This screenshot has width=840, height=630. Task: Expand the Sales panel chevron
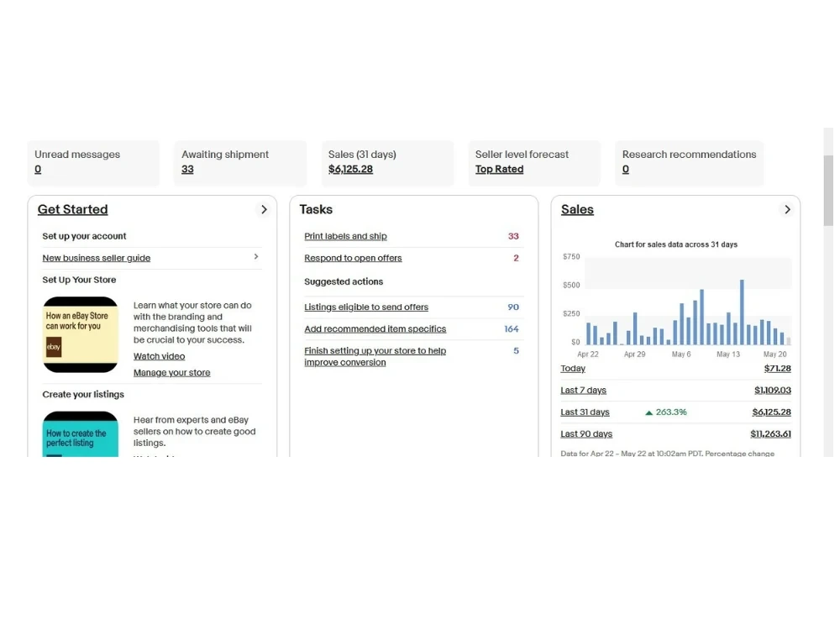(787, 209)
